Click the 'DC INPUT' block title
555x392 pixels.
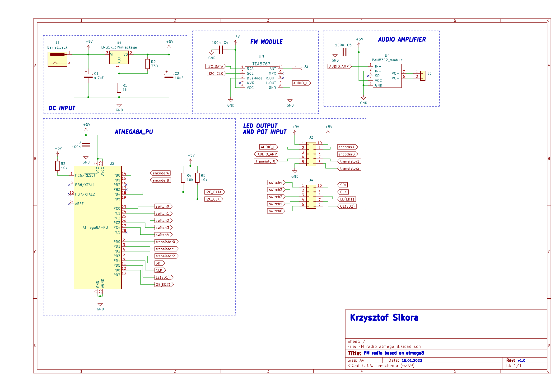pyautogui.click(x=62, y=108)
